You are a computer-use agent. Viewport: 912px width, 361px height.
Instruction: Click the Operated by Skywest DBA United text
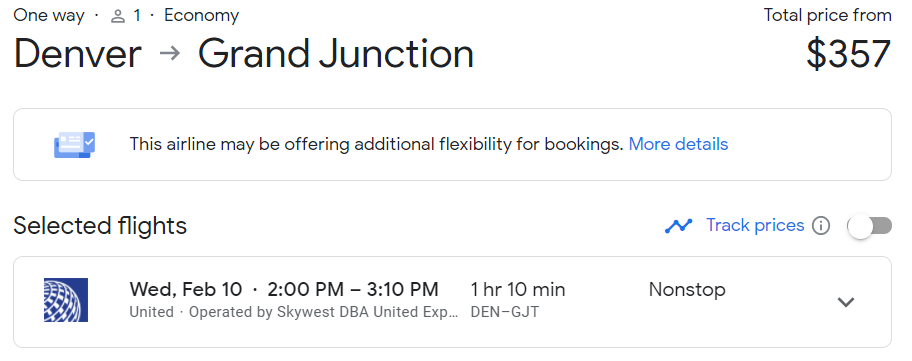(323, 312)
